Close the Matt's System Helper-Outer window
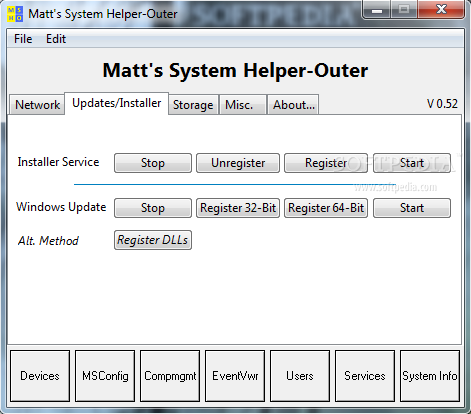Viewport: 471px width, 414px height. [441, 10]
